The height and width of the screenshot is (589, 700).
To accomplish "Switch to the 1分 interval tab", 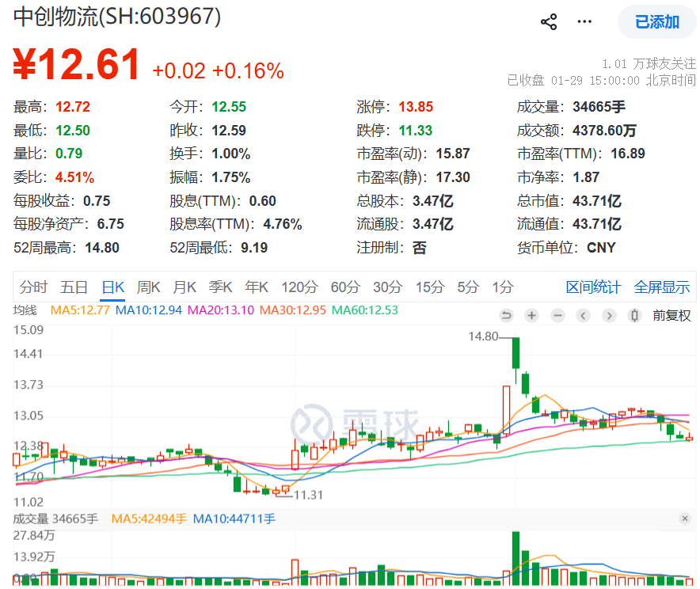I will (x=503, y=287).
